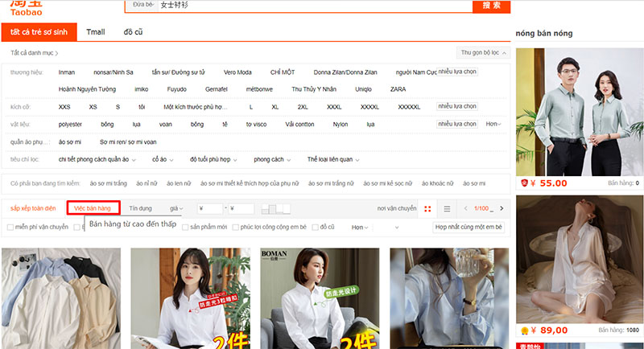Enable the miễn phí vận chuyển checkbox
This screenshot has height=349, width=644.
click(10, 228)
